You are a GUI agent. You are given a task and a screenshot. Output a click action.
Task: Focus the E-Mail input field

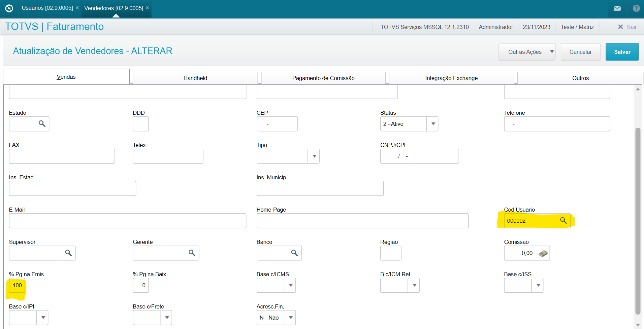click(128, 221)
